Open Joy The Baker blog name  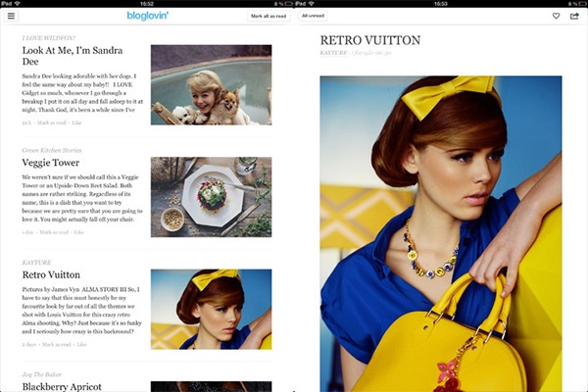pos(41,374)
